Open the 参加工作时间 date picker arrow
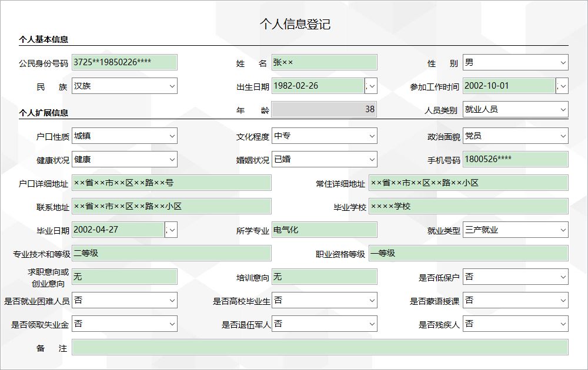Image resolution: width=588 pixels, height=370 pixels. 562,86
